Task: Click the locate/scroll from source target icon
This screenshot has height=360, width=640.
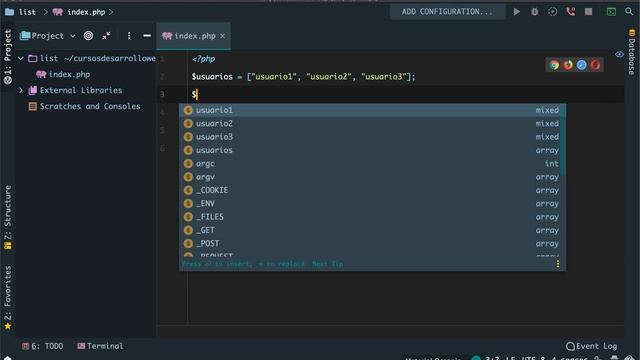Action: pyautogui.click(x=88, y=36)
